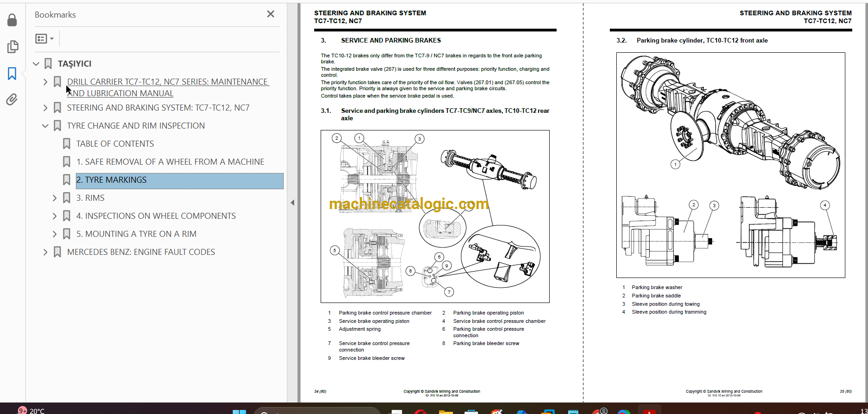868x414 pixels.
Task: Select highlighted 2. TYRE MARKINGS bookmark
Action: (180, 181)
